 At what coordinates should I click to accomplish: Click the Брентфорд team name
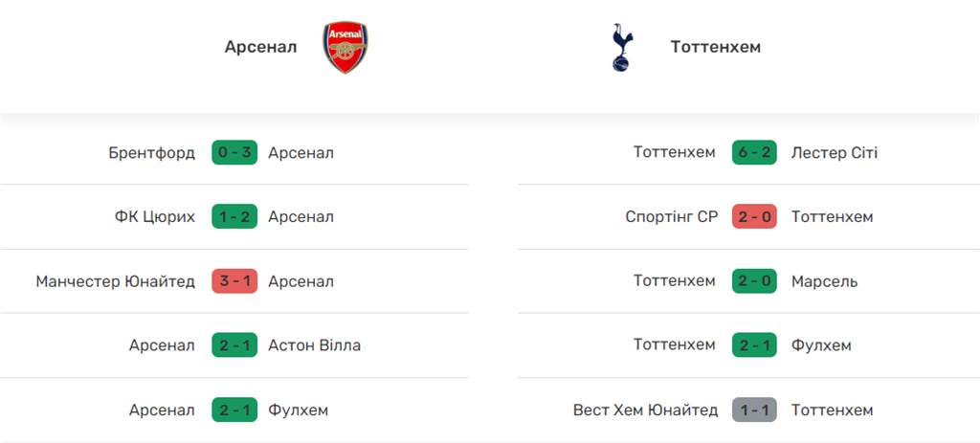coord(152,153)
